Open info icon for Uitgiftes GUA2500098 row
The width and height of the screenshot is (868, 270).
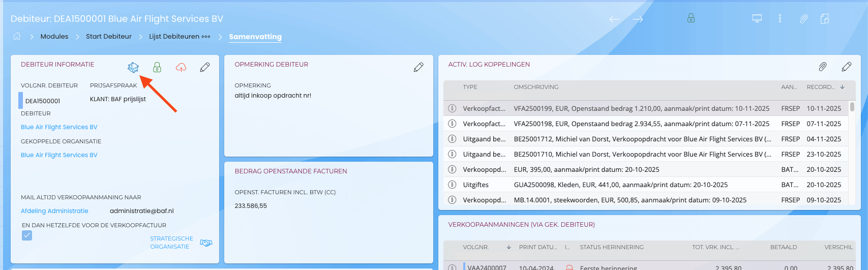click(452, 185)
